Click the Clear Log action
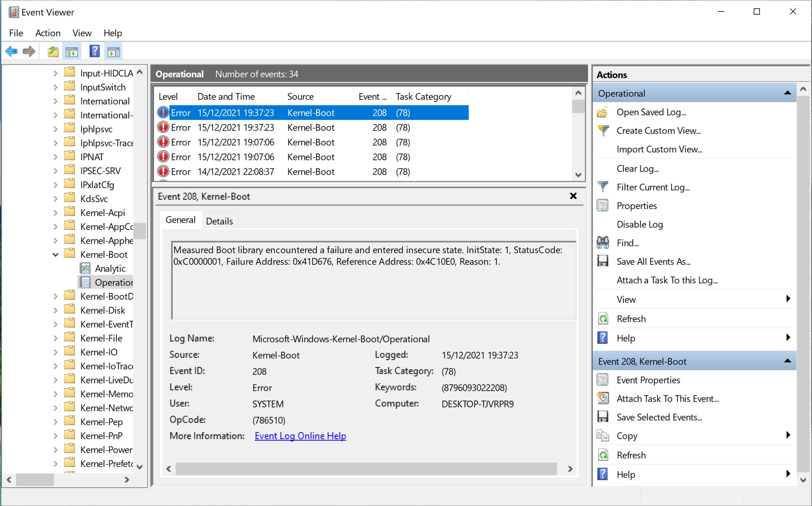 pyautogui.click(x=637, y=169)
